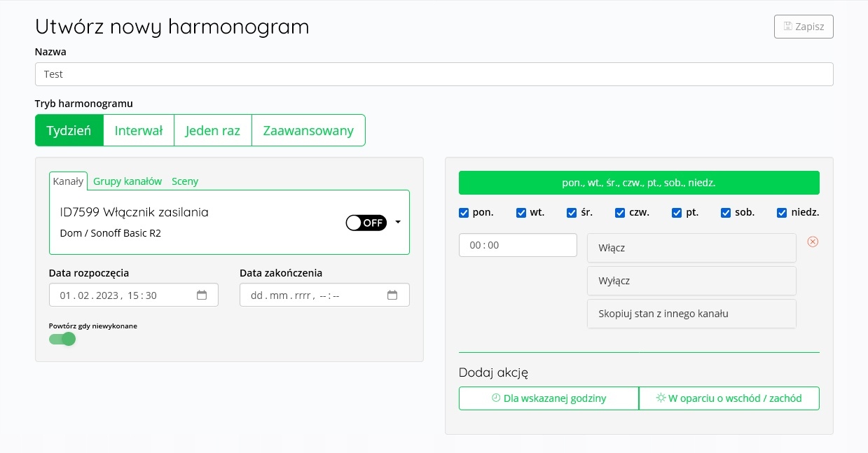Viewport: 868px width, 453px height.
Task: Disable 'Powtórz gdy niewykonane' switch
Action: [62, 339]
